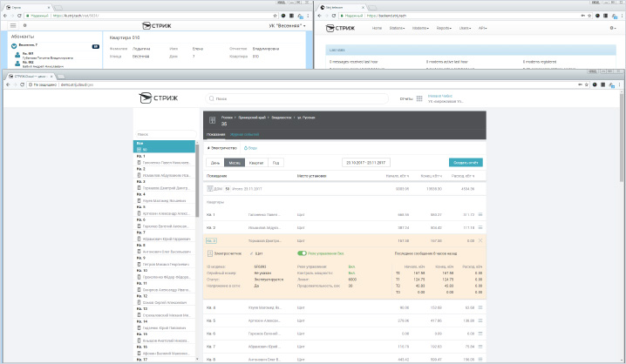Viewport: 626px width, 364px height.
Task: Open Modems dropdown in backend window
Action: tap(420, 29)
